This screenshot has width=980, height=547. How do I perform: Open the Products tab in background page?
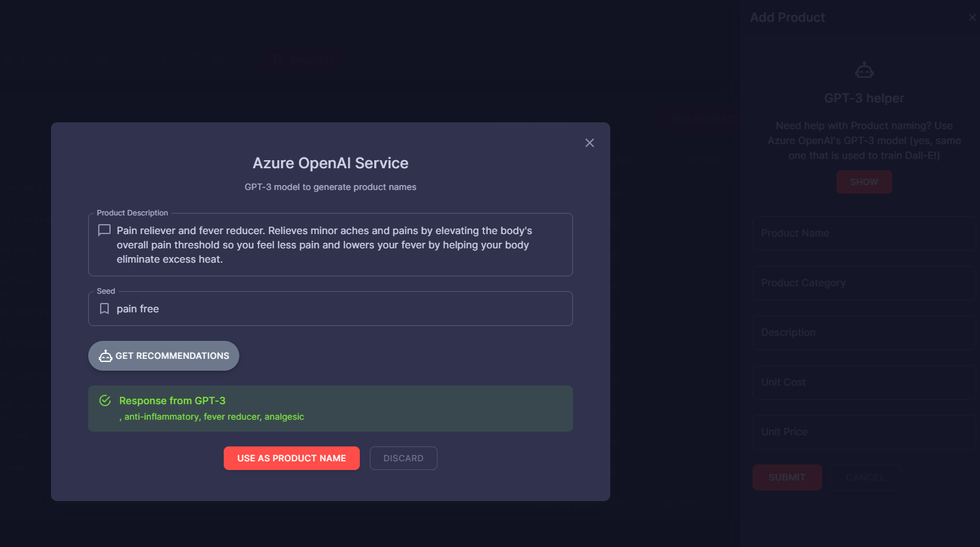303,60
